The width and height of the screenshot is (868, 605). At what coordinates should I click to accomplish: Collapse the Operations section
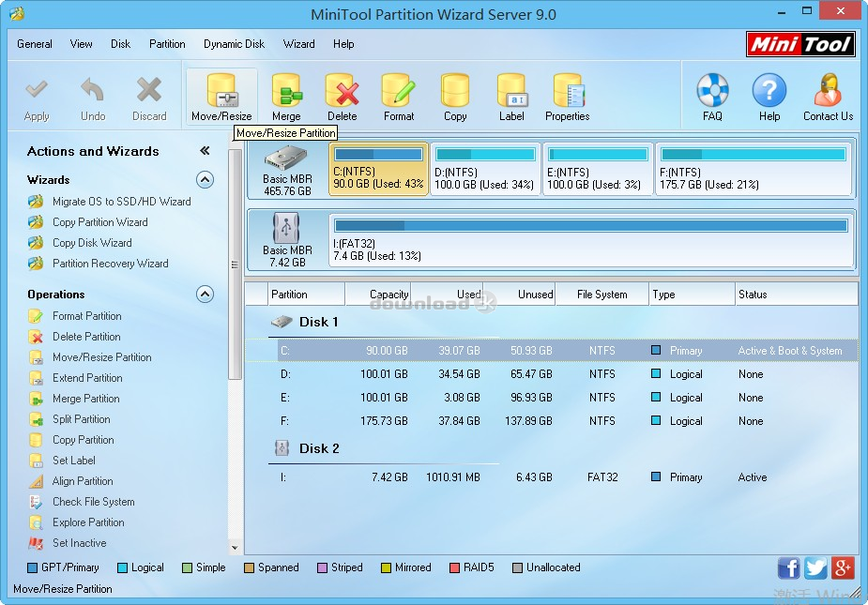click(205, 294)
